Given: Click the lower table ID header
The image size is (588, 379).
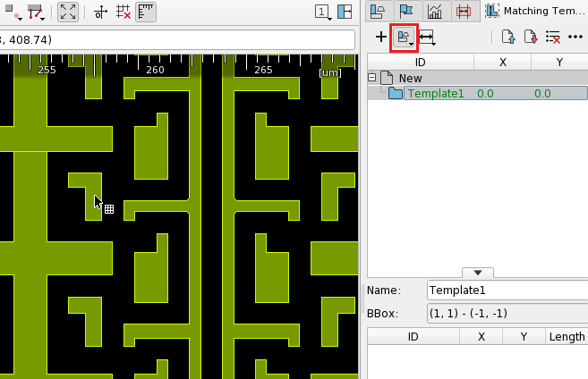Looking at the screenshot, I should click(x=413, y=337).
